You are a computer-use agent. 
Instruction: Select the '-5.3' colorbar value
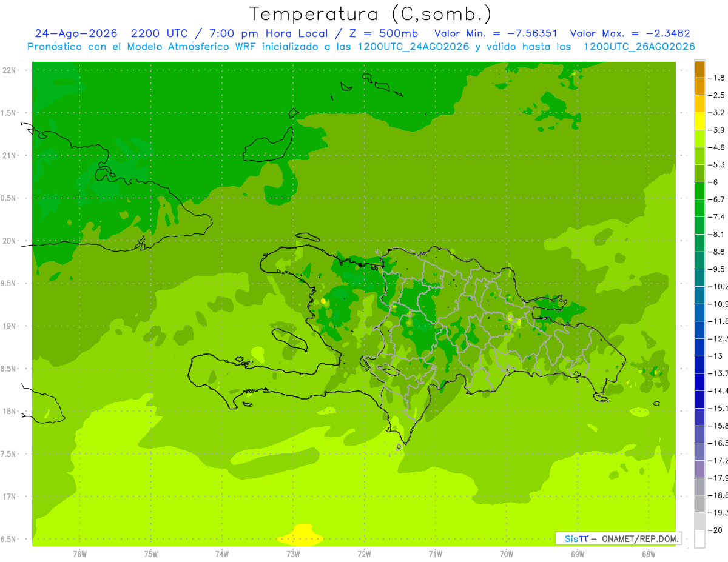(716, 165)
